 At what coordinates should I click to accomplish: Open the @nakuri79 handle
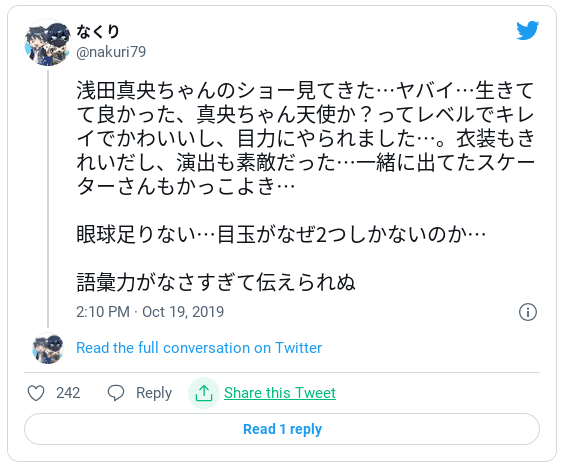[x=111, y=52]
